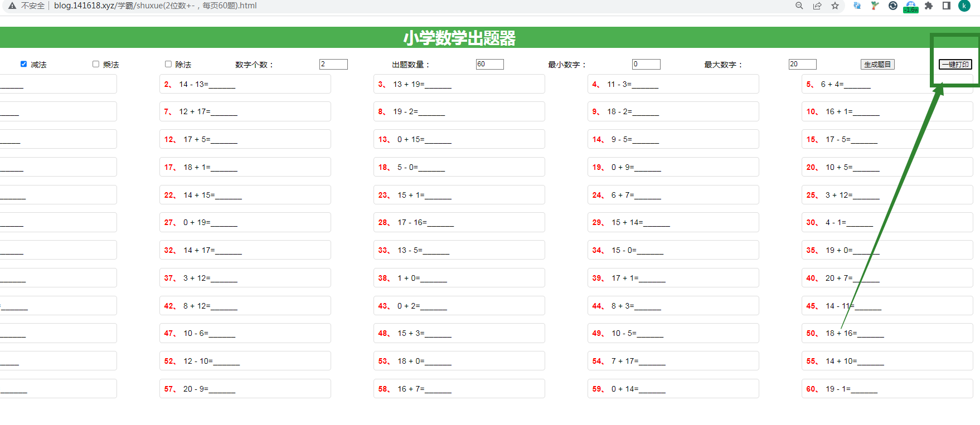Click question 27 '0 + 19='
980x425 pixels.
coord(245,222)
